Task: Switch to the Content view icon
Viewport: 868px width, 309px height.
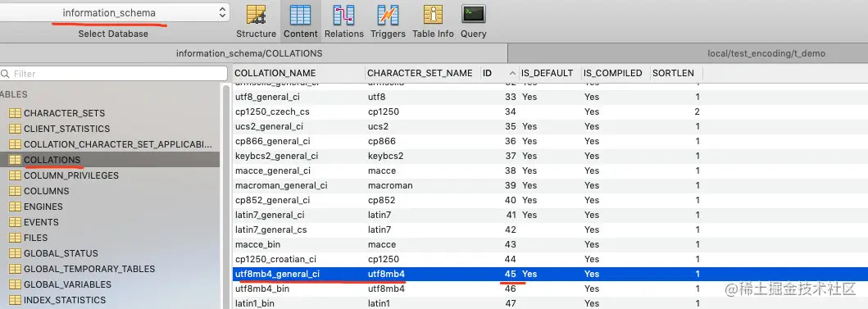Action: tap(300, 15)
